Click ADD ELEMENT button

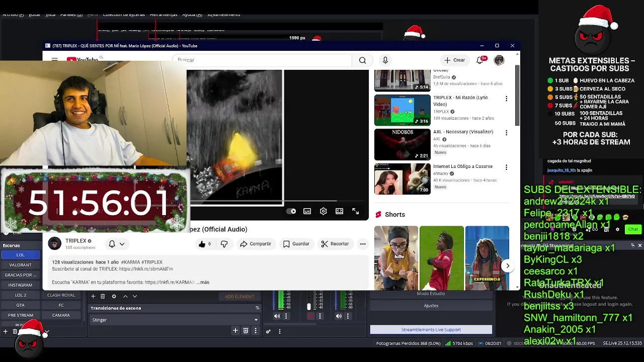coord(239,297)
